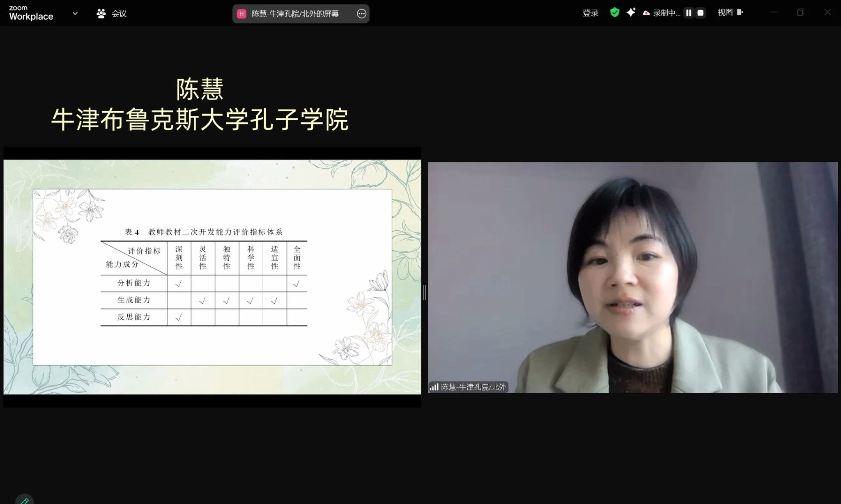The image size is (841, 504).
Task: Click the 陈慧 title heading
Action: tap(200, 89)
